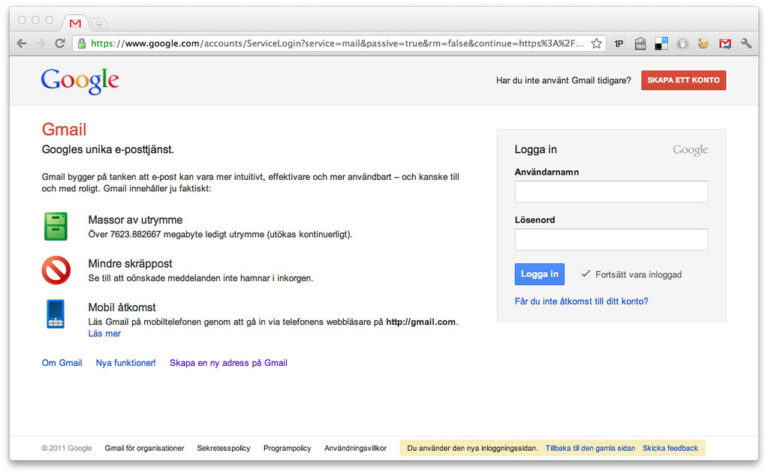Open the Om Gmail link

coord(62,363)
